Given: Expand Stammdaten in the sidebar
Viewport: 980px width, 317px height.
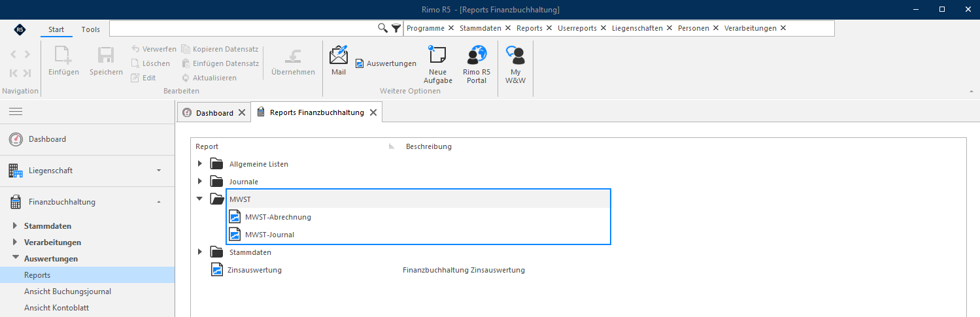Looking at the screenshot, I should click(15, 225).
